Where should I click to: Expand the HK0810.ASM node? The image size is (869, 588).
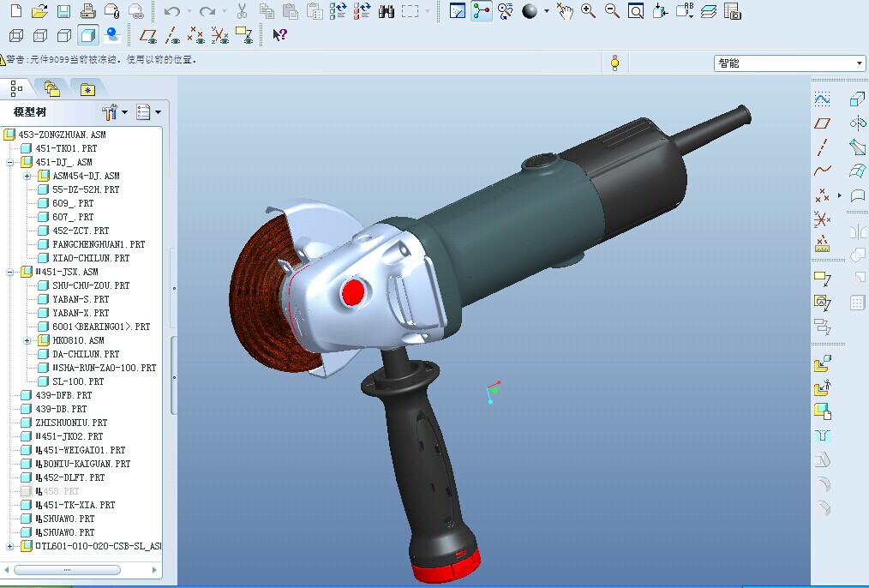(28, 340)
